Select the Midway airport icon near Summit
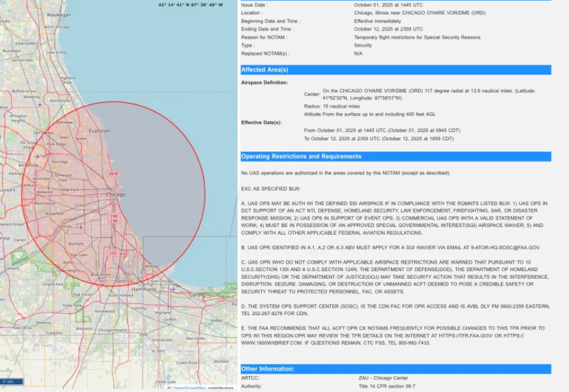The height and width of the screenshot is (392, 569). click(79, 227)
